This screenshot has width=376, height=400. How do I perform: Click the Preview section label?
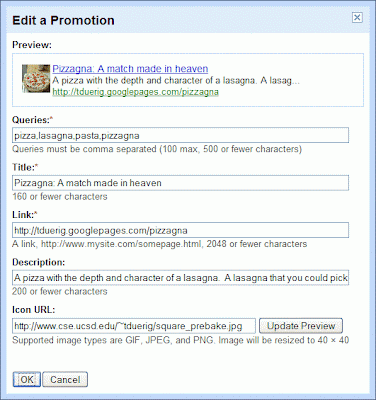coord(32,45)
